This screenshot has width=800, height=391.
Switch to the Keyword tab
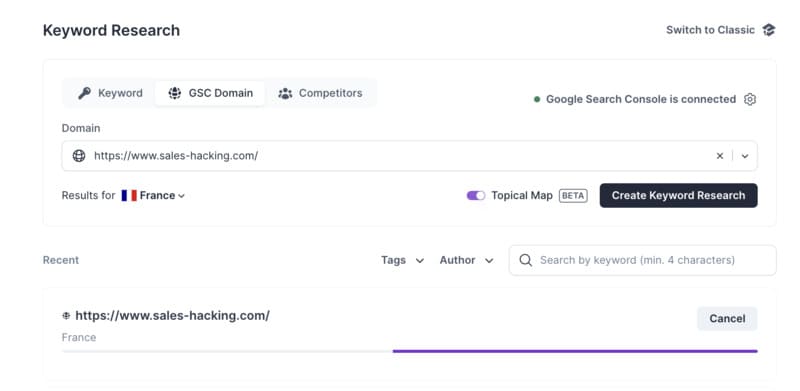[110, 93]
